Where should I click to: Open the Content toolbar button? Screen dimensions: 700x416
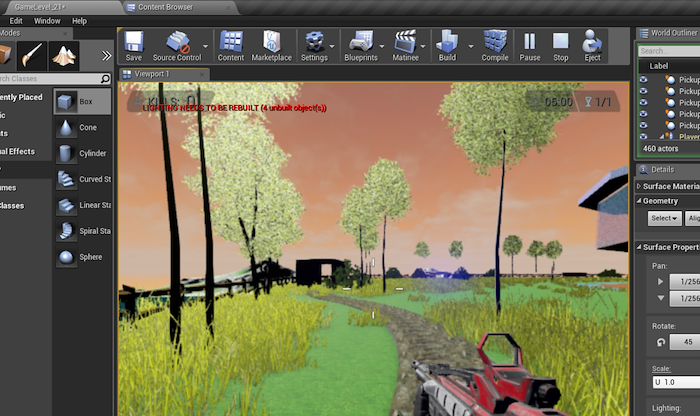point(231,46)
